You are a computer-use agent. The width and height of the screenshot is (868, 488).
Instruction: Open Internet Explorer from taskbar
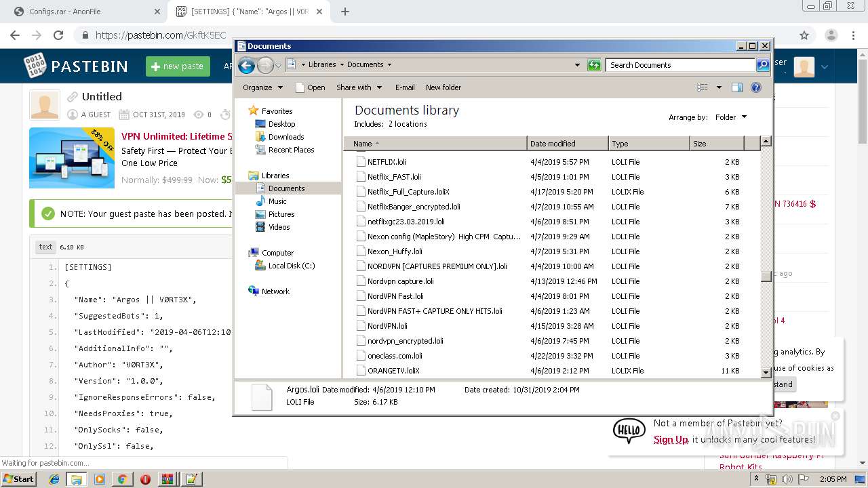pos(54,479)
